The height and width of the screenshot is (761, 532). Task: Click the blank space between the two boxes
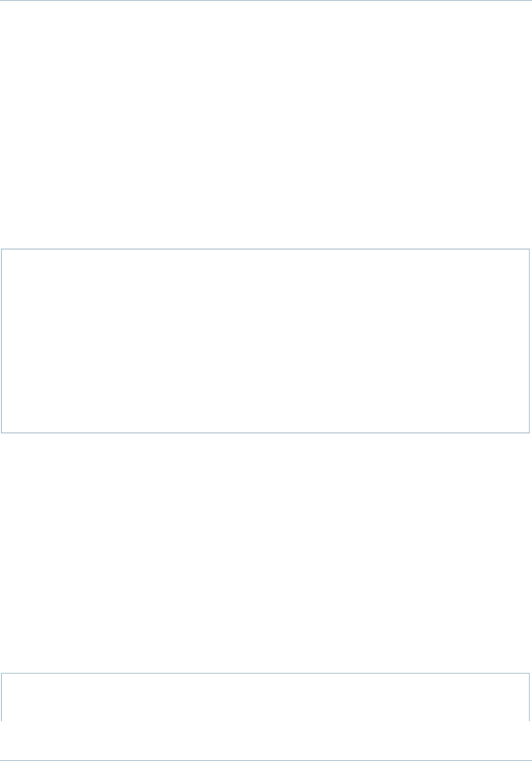pos(265,553)
